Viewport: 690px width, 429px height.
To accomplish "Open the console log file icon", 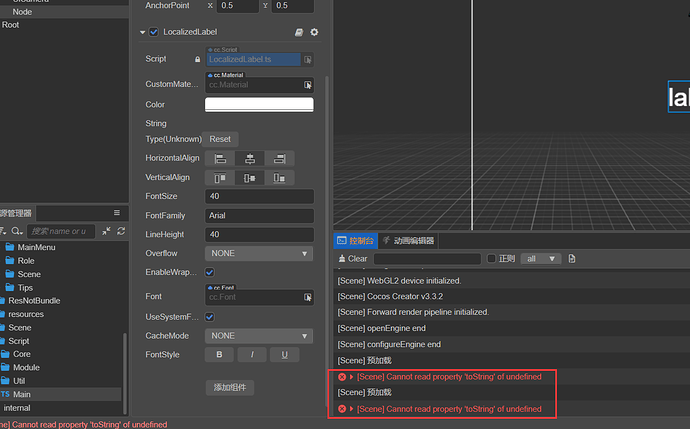I will coord(572,259).
